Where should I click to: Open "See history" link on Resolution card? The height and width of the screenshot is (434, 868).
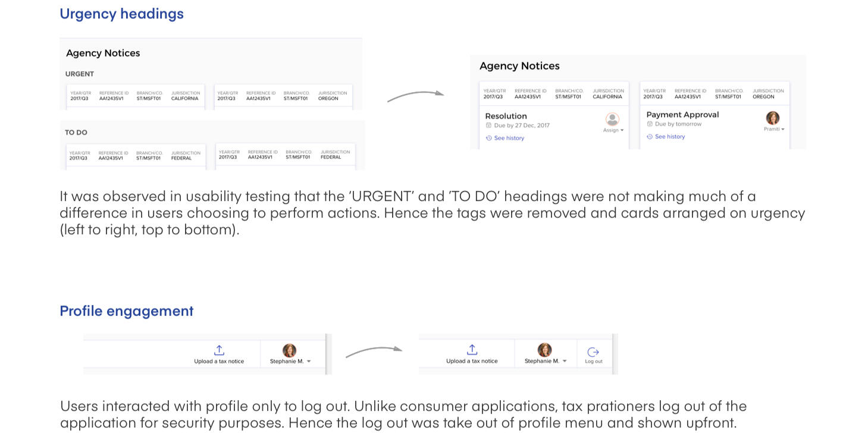(509, 139)
